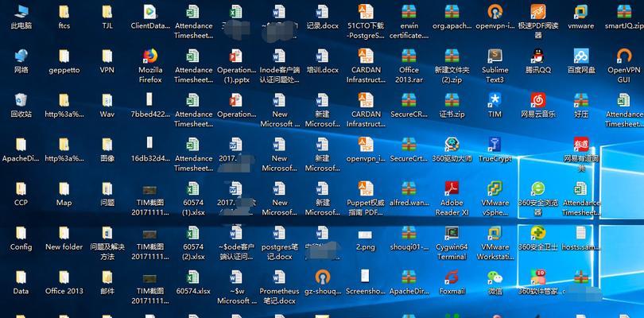Open the CCP folder
644x318 pixels.
tap(21, 194)
